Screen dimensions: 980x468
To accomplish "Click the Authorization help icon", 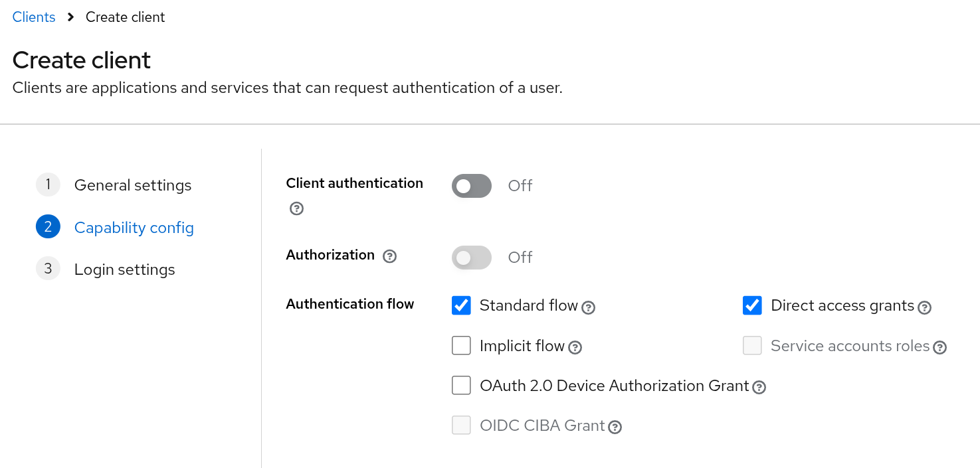I will coord(390,256).
